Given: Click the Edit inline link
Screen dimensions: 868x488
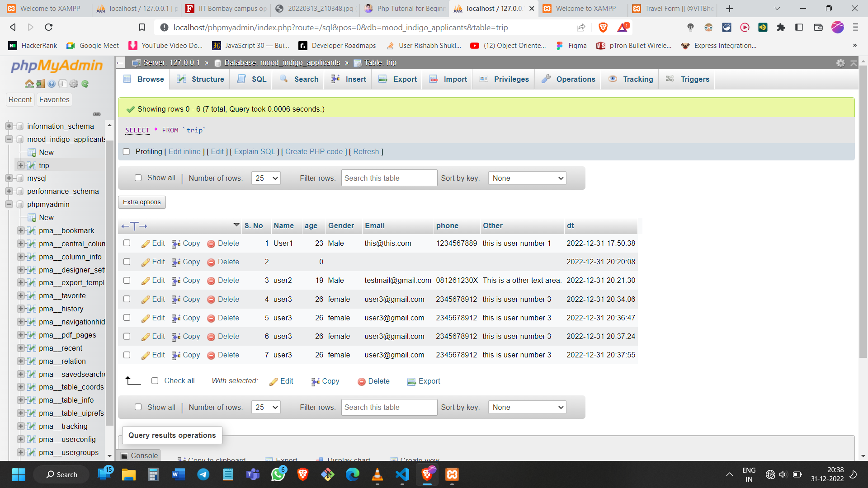Looking at the screenshot, I should click(x=184, y=152).
